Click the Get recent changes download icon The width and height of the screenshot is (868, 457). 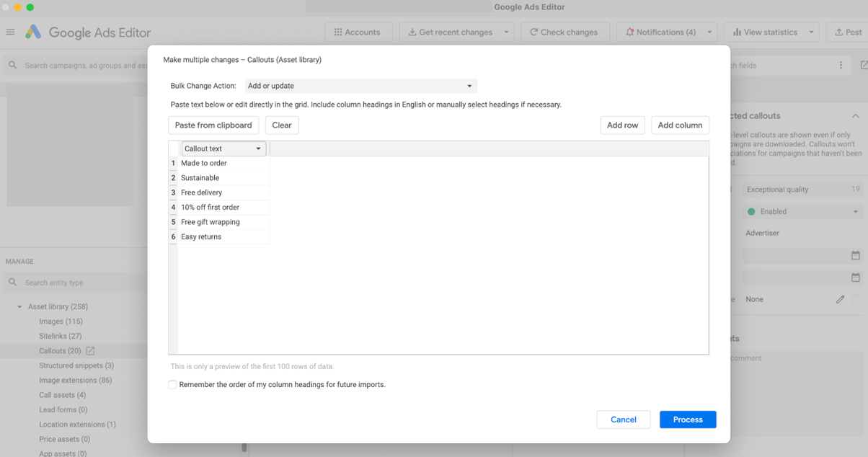pos(412,32)
